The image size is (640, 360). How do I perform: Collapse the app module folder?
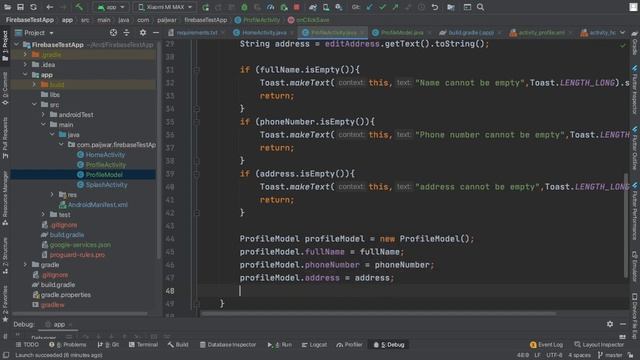(25, 75)
